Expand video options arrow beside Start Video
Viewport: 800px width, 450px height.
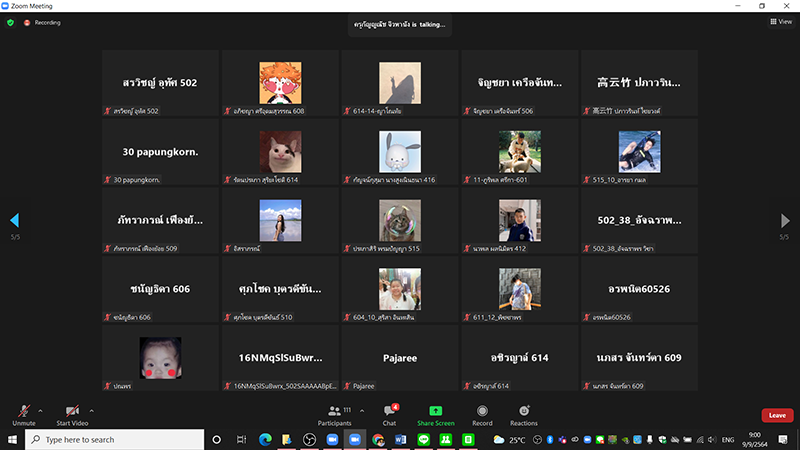[x=92, y=409]
